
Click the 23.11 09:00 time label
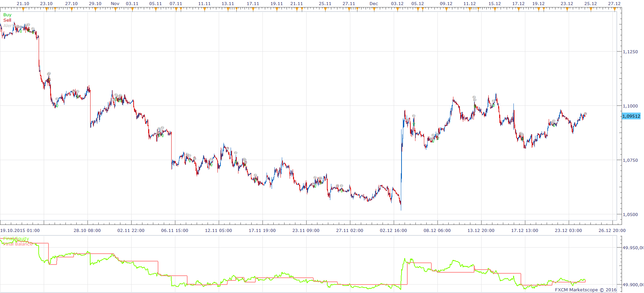click(306, 231)
